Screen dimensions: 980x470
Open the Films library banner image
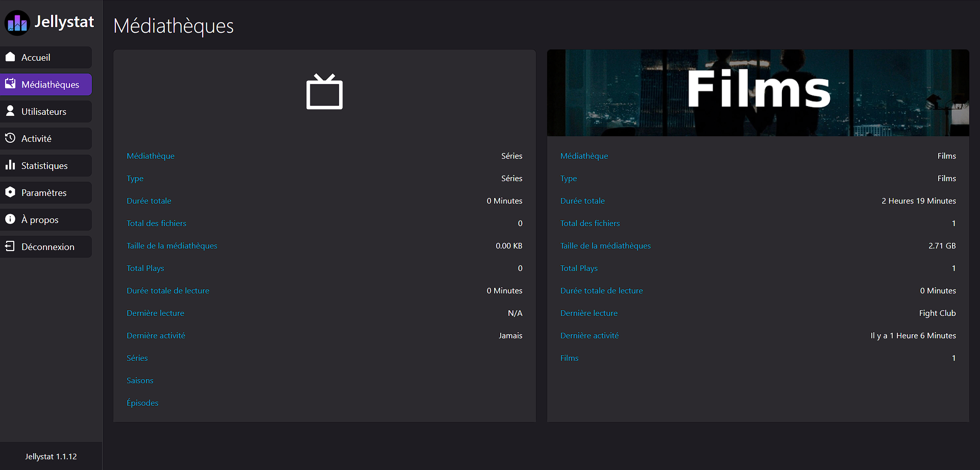[x=758, y=93]
